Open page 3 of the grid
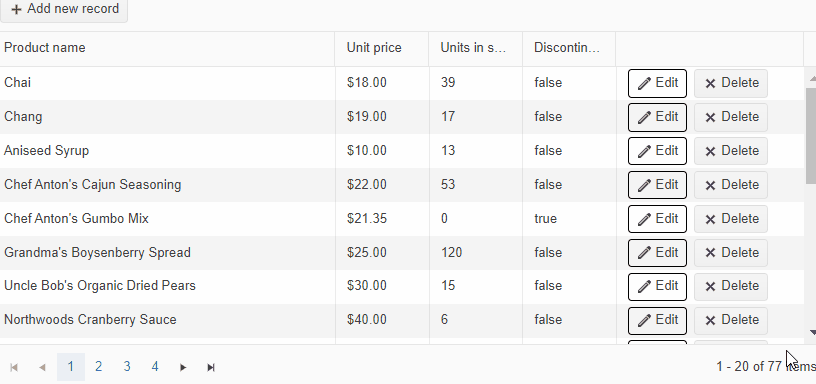816x384 pixels. tap(127, 367)
